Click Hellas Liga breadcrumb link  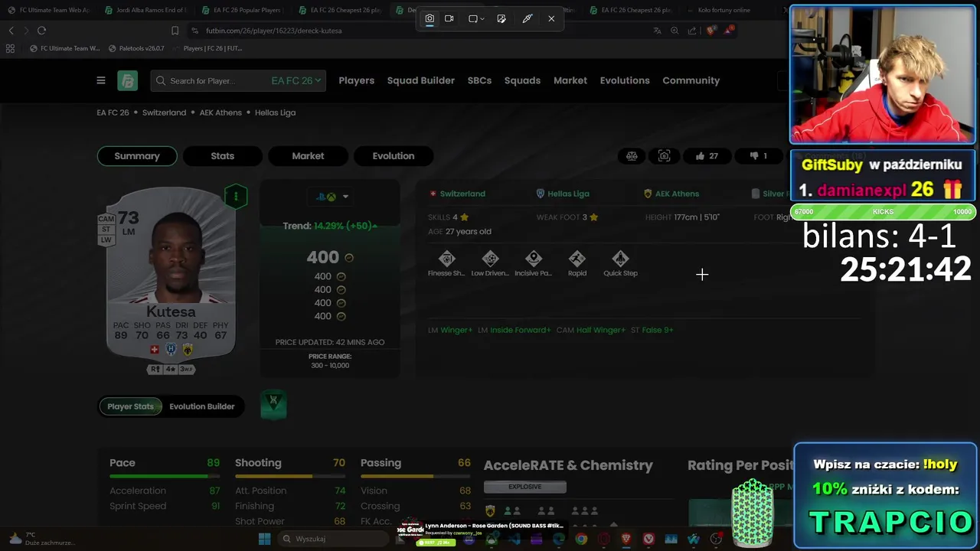(275, 112)
